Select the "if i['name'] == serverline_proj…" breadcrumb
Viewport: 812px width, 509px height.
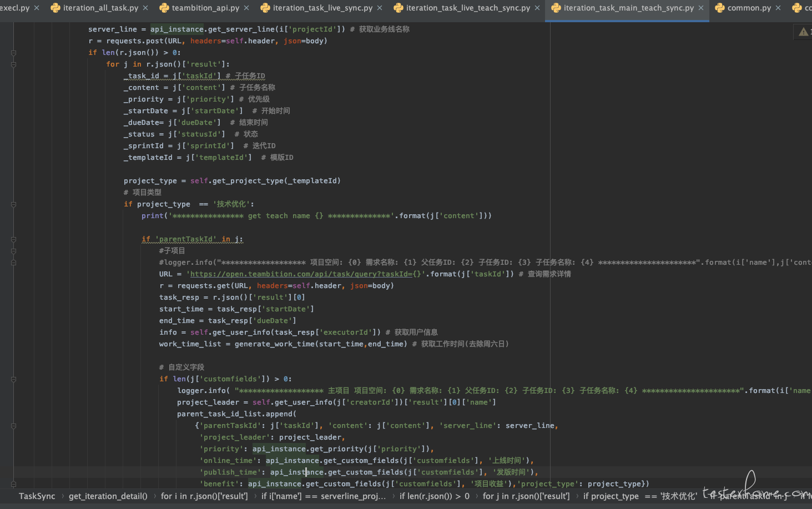[x=324, y=496]
